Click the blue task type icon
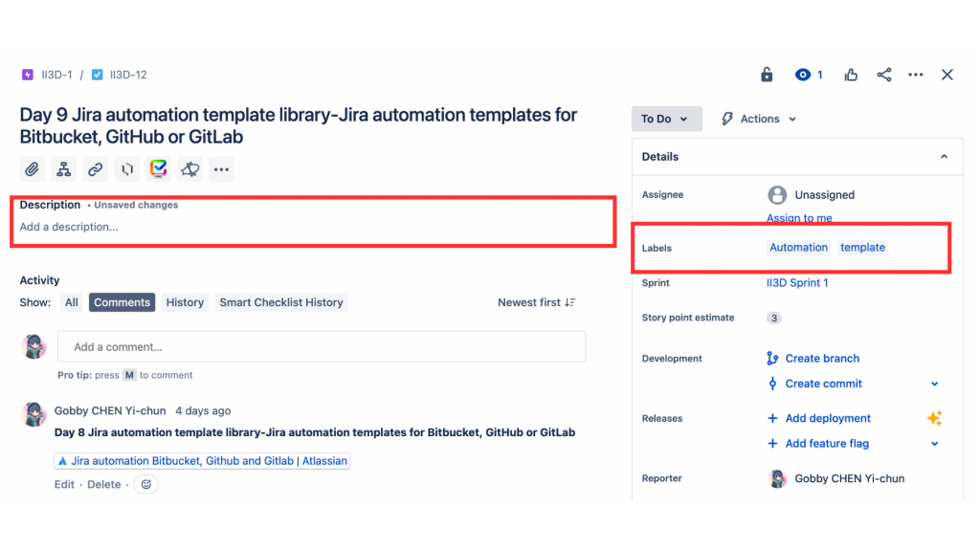 pyautogui.click(x=98, y=75)
